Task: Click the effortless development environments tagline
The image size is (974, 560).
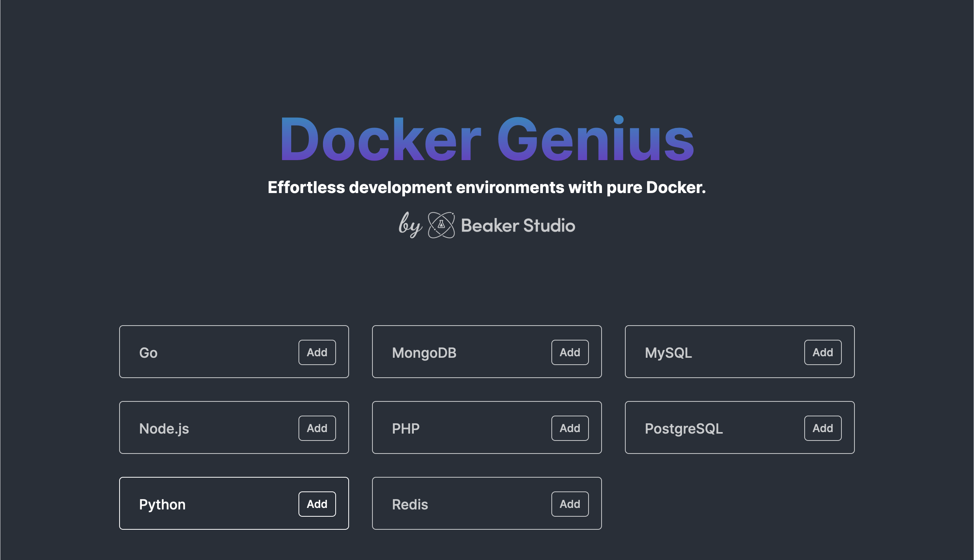Action: [x=487, y=188]
